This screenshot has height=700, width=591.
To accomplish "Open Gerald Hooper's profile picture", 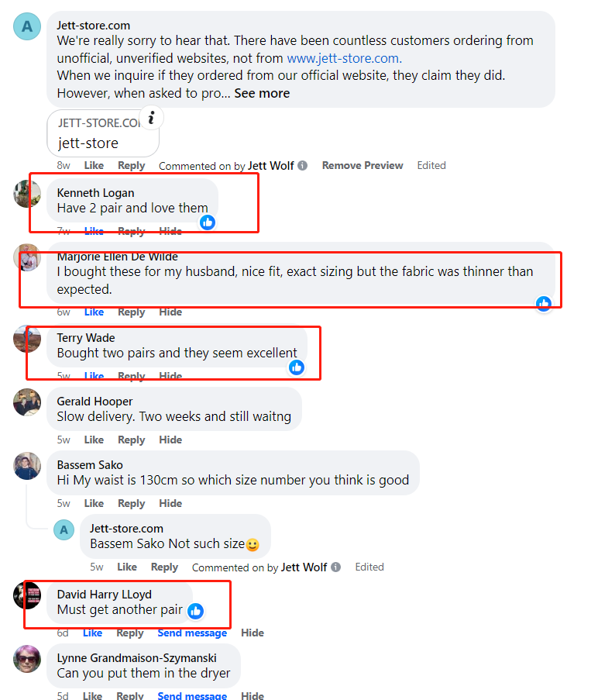I will [x=27, y=402].
